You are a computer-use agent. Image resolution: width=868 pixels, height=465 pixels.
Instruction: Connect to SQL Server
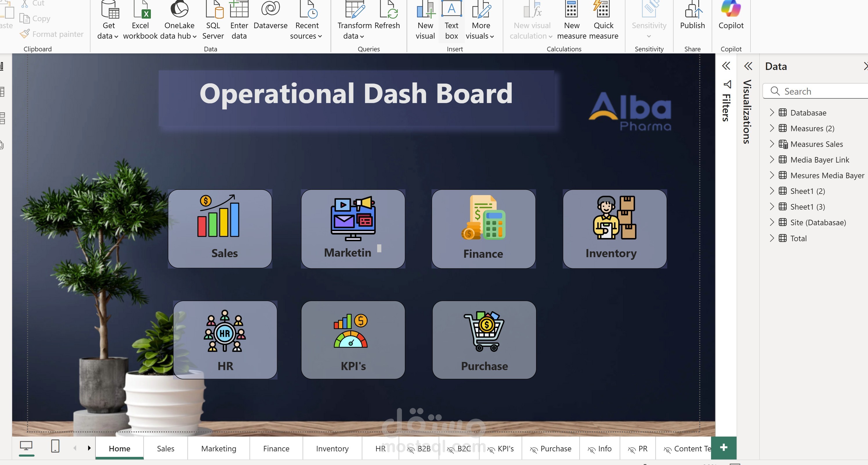click(x=213, y=21)
